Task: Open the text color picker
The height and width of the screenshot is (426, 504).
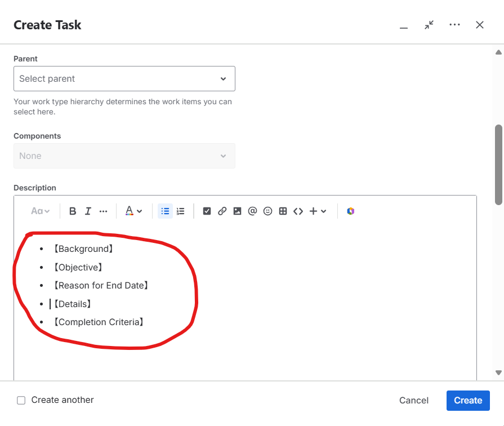Action: click(x=133, y=211)
